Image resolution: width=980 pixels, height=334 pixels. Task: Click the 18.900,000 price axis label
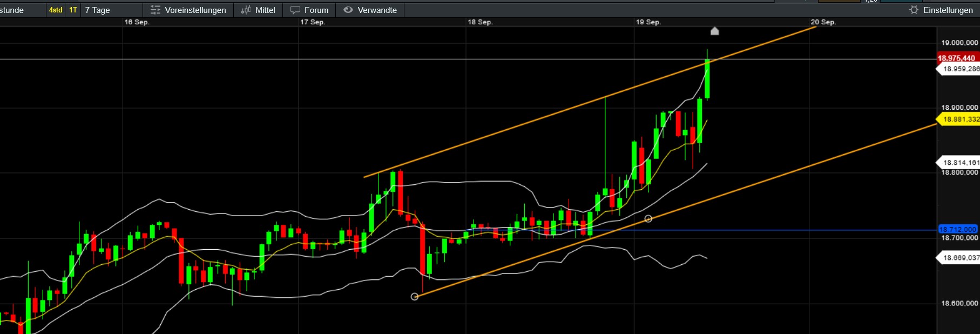coord(959,108)
